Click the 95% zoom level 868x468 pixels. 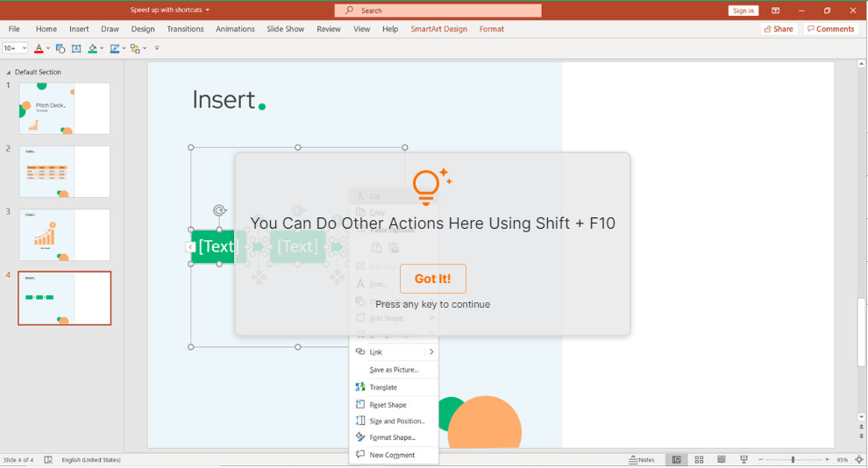(x=842, y=460)
